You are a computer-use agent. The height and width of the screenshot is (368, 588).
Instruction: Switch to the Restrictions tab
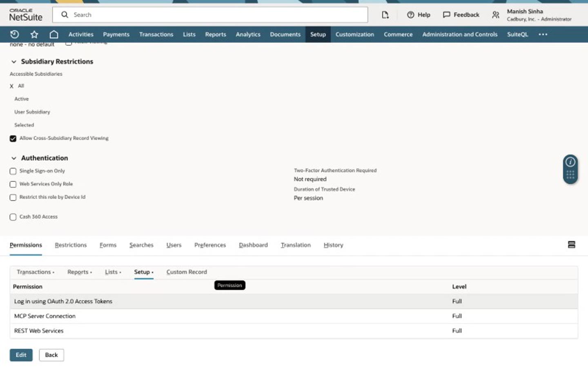[x=71, y=245]
